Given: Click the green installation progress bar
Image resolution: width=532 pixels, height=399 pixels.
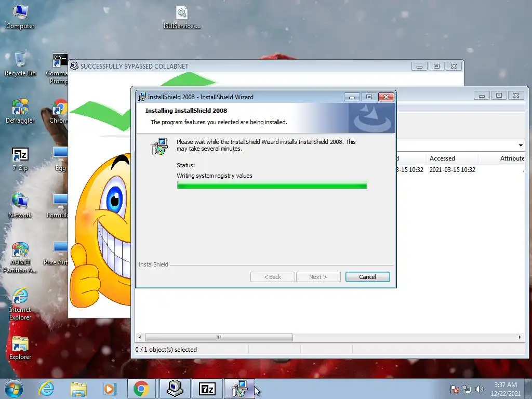Looking at the screenshot, I should point(272,185).
